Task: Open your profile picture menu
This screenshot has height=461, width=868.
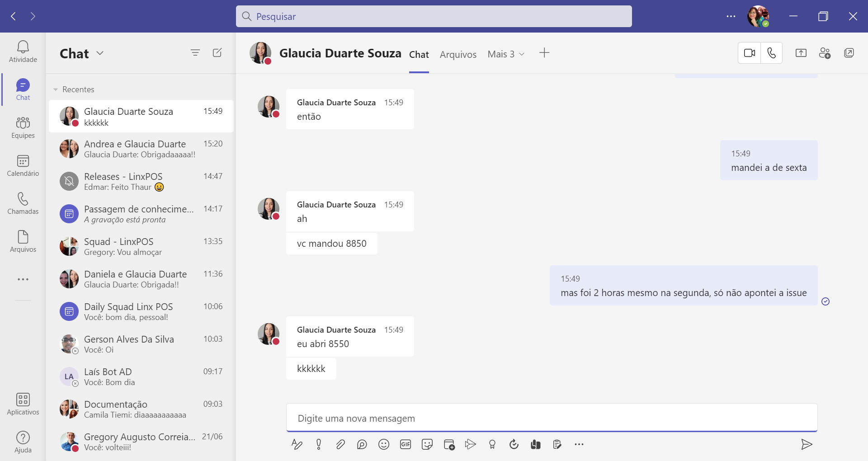Action: [x=758, y=16]
